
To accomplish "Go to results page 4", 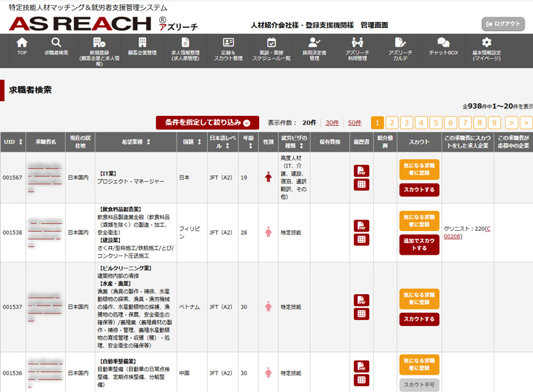I will click(x=421, y=122).
